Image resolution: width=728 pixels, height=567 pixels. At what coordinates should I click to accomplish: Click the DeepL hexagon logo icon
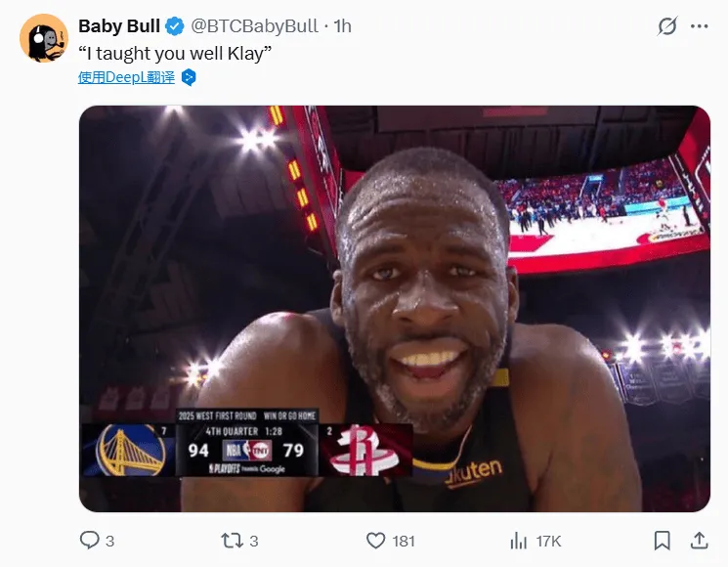pyautogui.click(x=190, y=77)
